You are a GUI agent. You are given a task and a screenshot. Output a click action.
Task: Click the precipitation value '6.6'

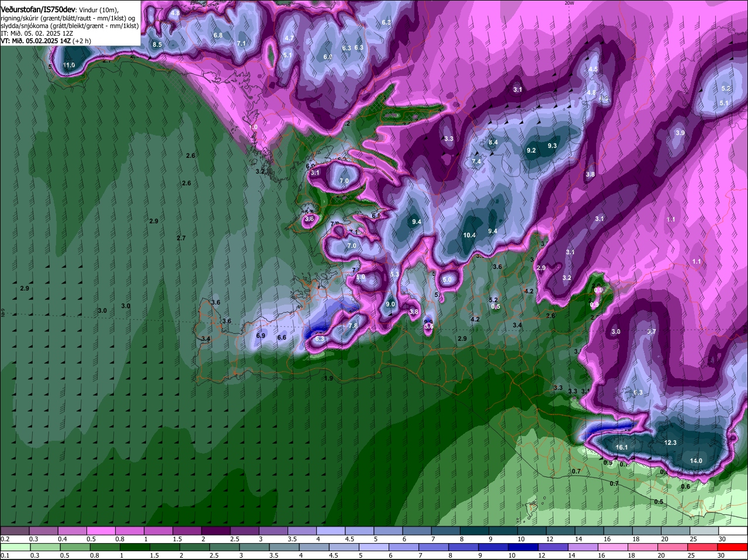click(x=282, y=337)
